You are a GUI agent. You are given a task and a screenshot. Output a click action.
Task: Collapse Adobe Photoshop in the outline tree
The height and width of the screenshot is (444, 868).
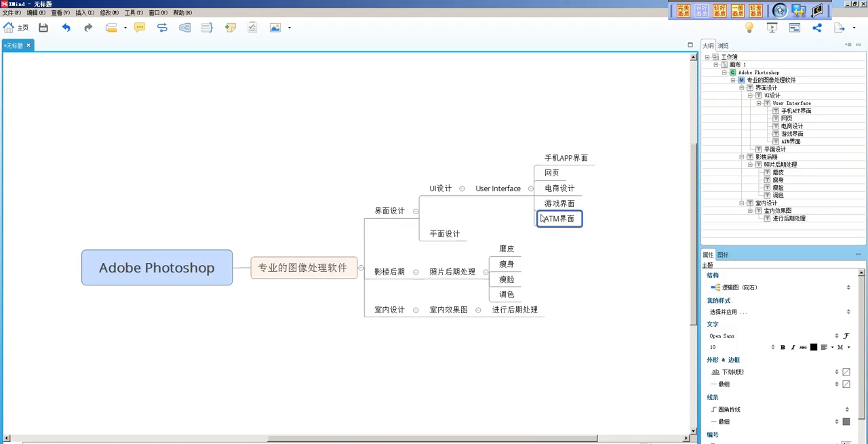[724, 73]
